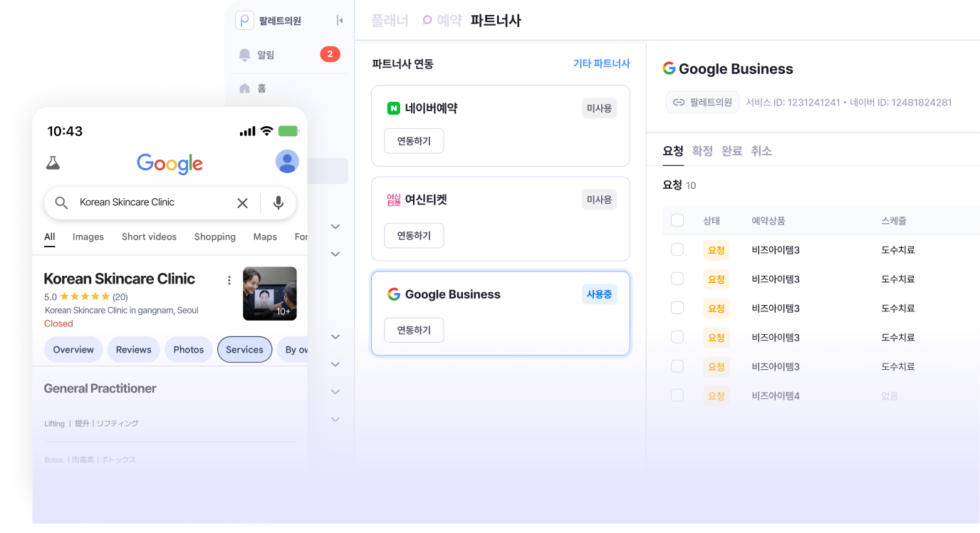
Task: Open the 기타 파트너사 link
Action: (602, 63)
